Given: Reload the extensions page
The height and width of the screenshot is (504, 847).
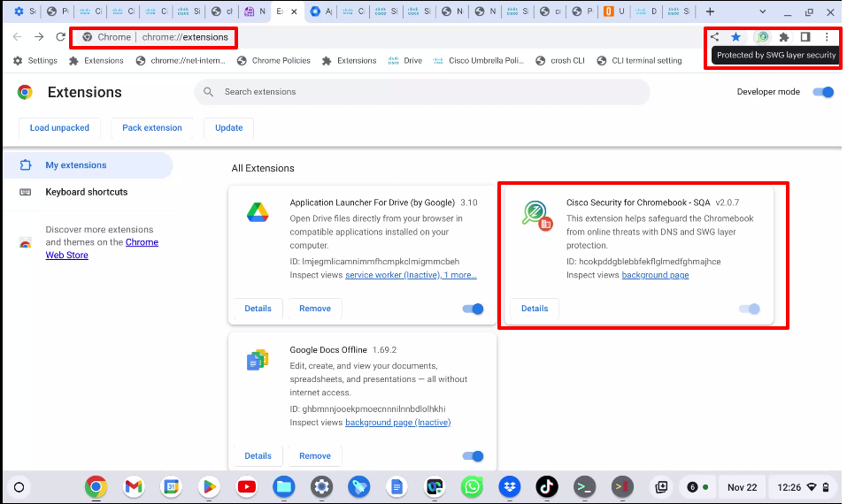Looking at the screenshot, I should pos(60,36).
